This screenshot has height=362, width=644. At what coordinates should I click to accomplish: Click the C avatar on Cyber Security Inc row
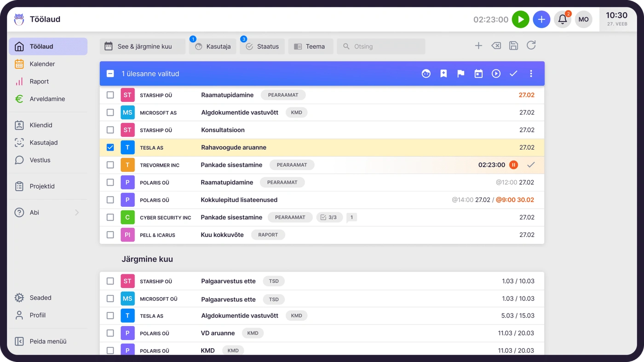pyautogui.click(x=127, y=217)
